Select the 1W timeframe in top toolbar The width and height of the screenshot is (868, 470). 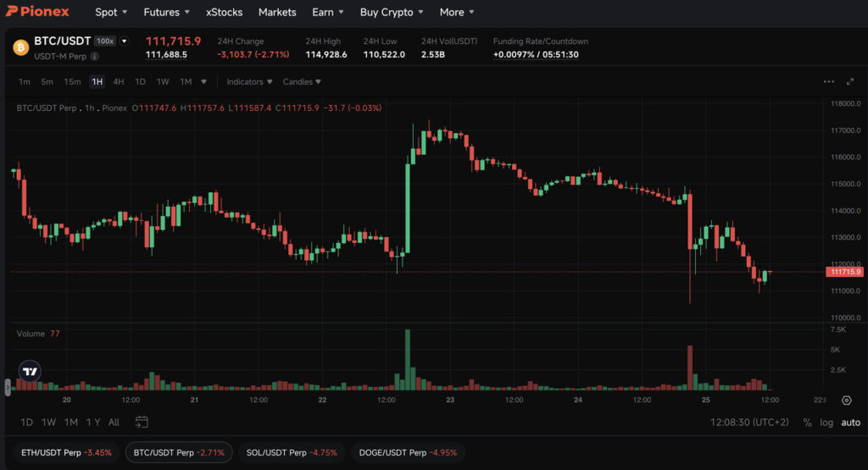(162, 82)
